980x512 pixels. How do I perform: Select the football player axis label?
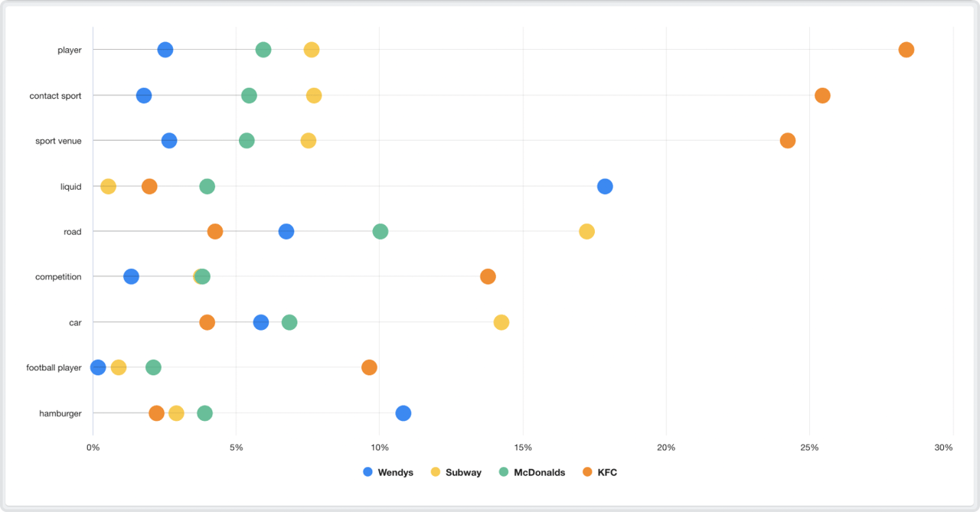tap(54, 367)
